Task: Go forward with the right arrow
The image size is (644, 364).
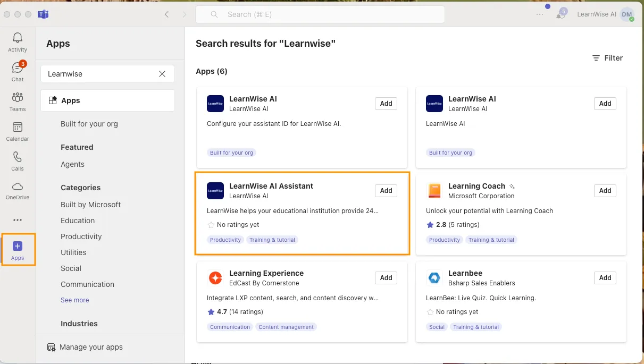Action: point(185,14)
